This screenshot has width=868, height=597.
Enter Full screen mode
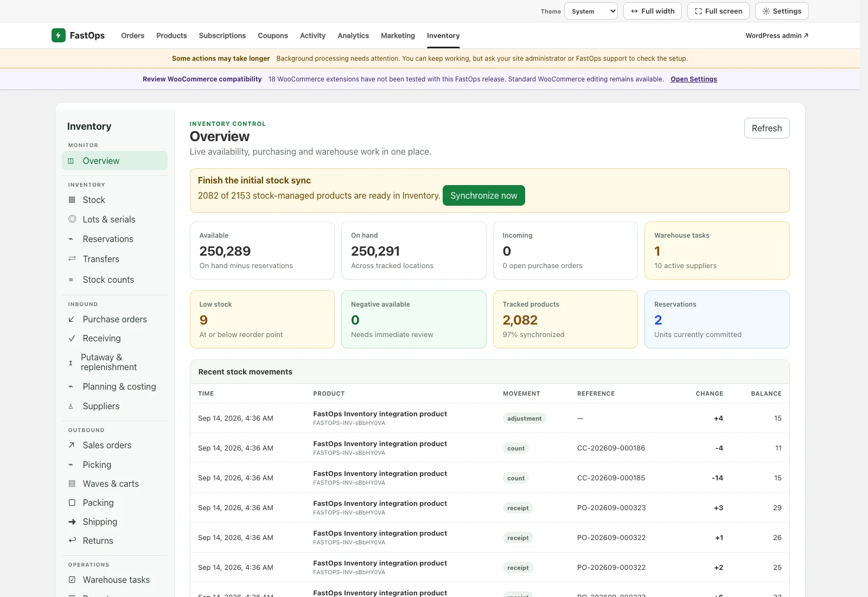(718, 11)
